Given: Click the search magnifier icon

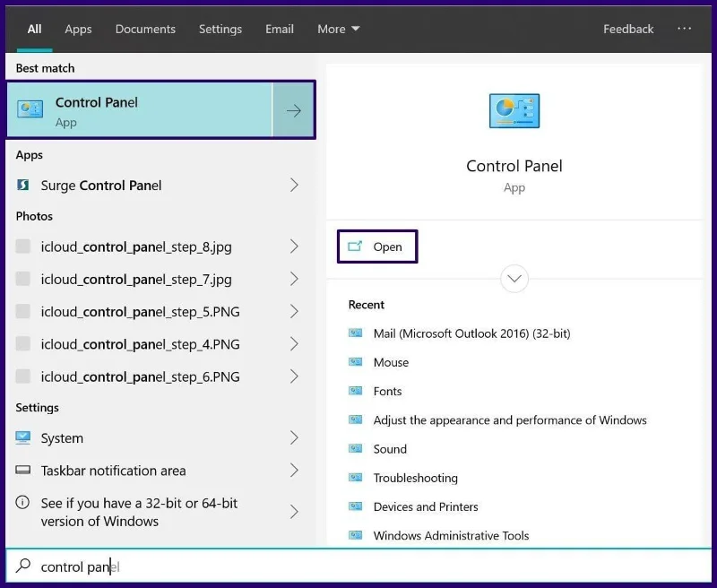Looking at the screenshot, I should tap(23, 566).
